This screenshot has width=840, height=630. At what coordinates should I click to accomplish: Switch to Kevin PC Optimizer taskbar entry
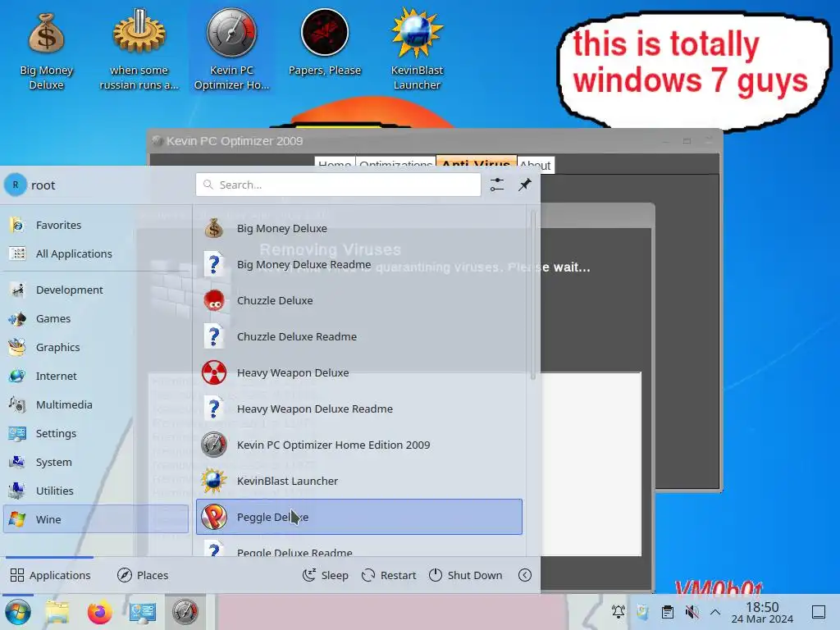point(185,612)
